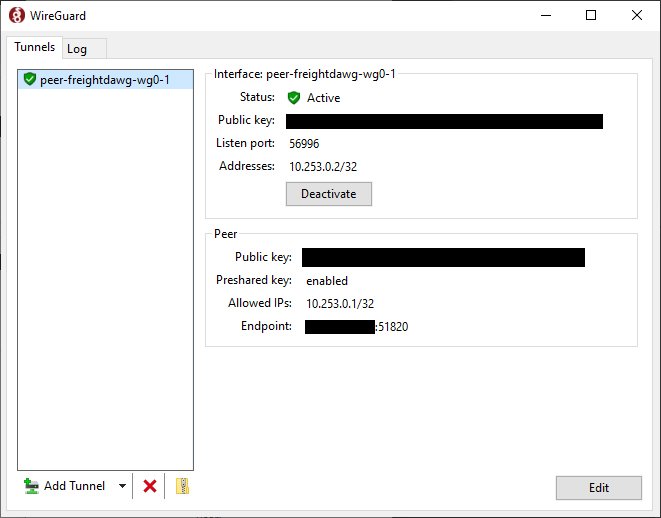
Task: Click the Peer group title
Action: [226, 234]
